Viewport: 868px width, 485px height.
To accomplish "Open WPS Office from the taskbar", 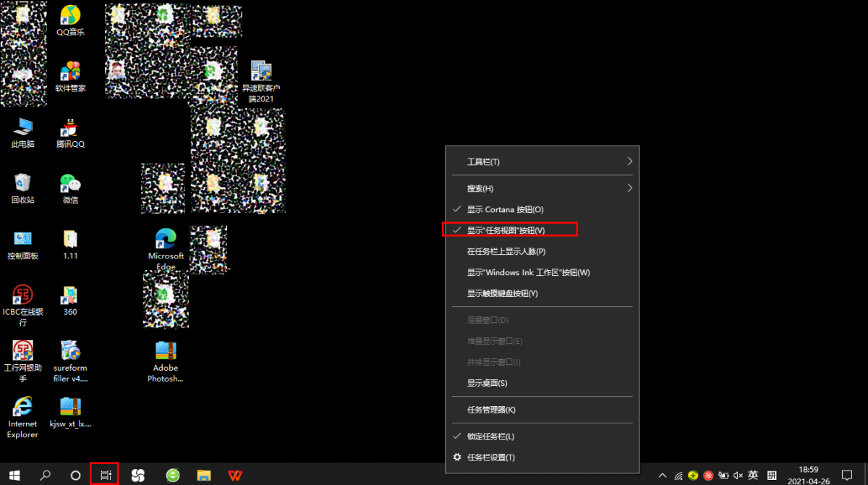I will (x=235, y=475).
